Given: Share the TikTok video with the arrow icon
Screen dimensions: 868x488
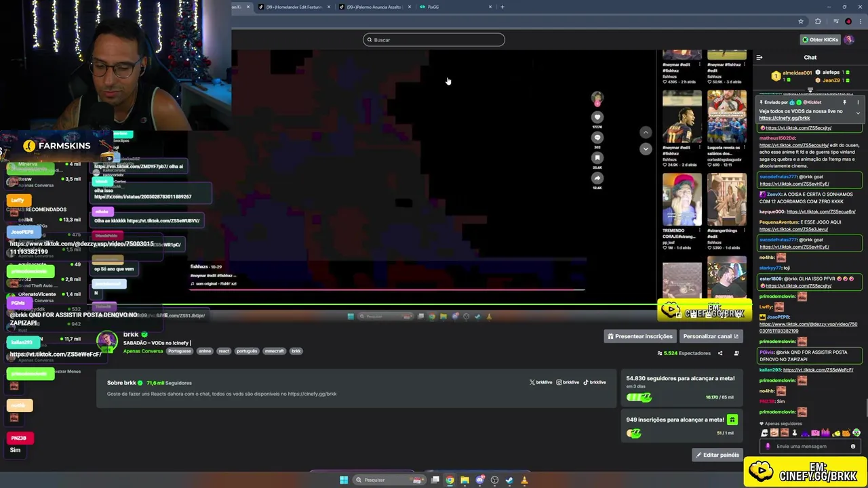Looking at the screenshot, I should (597, 178).
